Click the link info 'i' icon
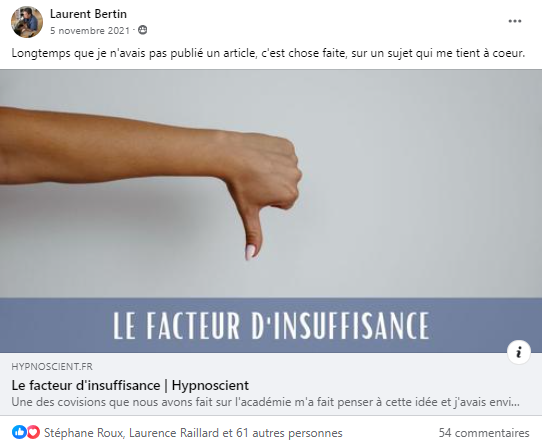542x445 pixels. 518,352
